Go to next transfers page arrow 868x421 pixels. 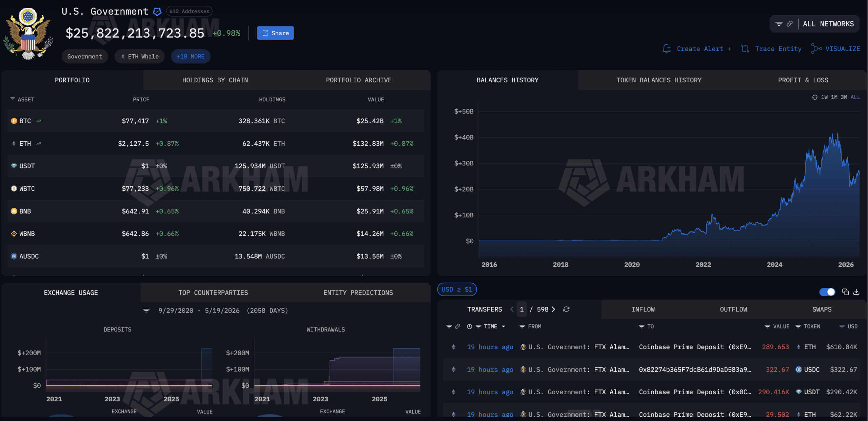(x=553, y=309)
